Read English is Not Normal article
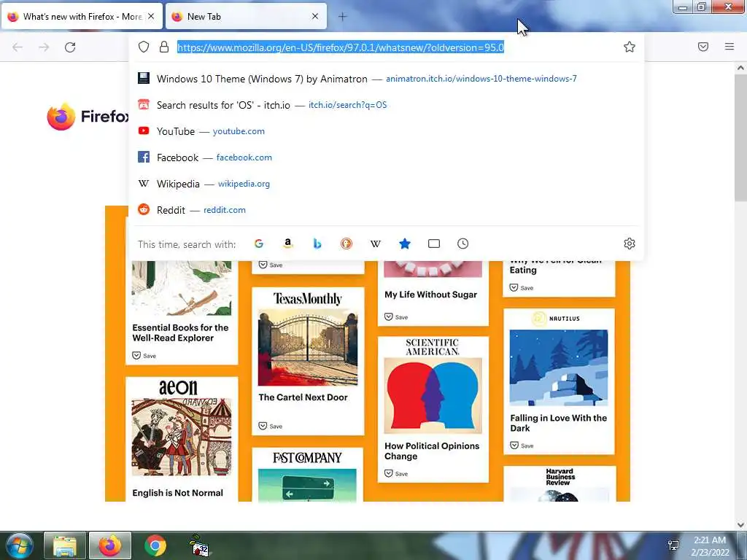747x560 pixels. coord(177,493)
